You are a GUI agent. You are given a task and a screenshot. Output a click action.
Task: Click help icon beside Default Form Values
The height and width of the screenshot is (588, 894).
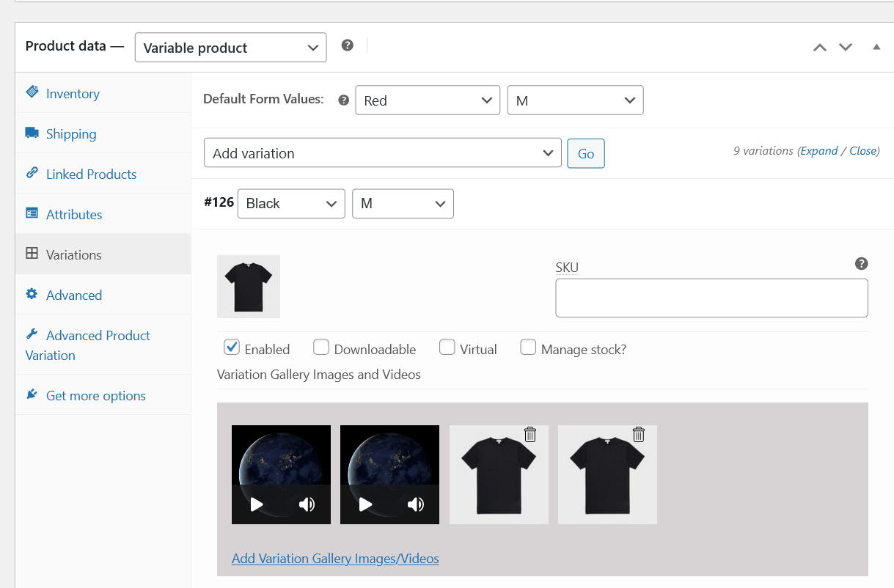343,100
